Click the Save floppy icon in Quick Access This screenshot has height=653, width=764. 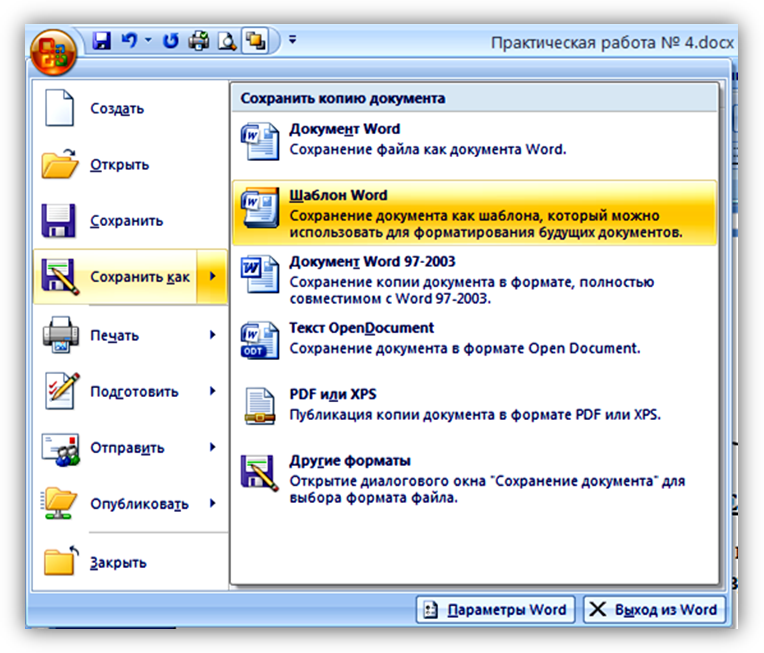click(x=102, y=40)
